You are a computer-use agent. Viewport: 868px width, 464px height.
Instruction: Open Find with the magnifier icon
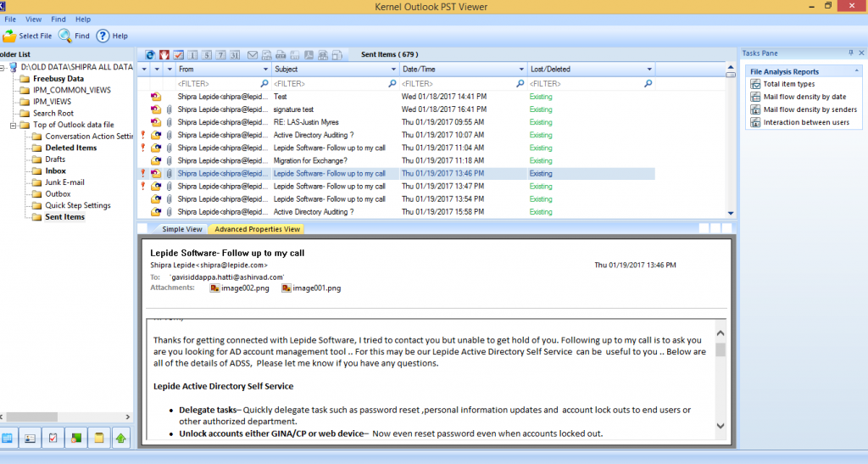(x=64, y=36)
